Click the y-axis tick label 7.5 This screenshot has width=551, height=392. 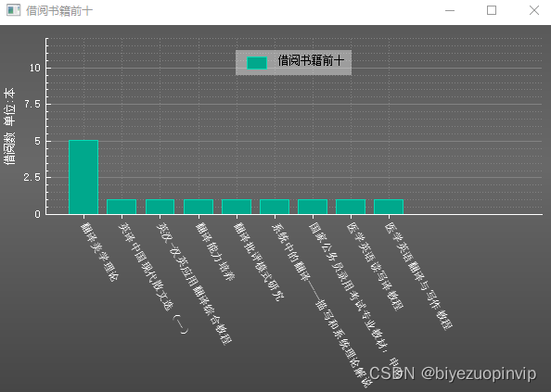click(x=32, y=104)
